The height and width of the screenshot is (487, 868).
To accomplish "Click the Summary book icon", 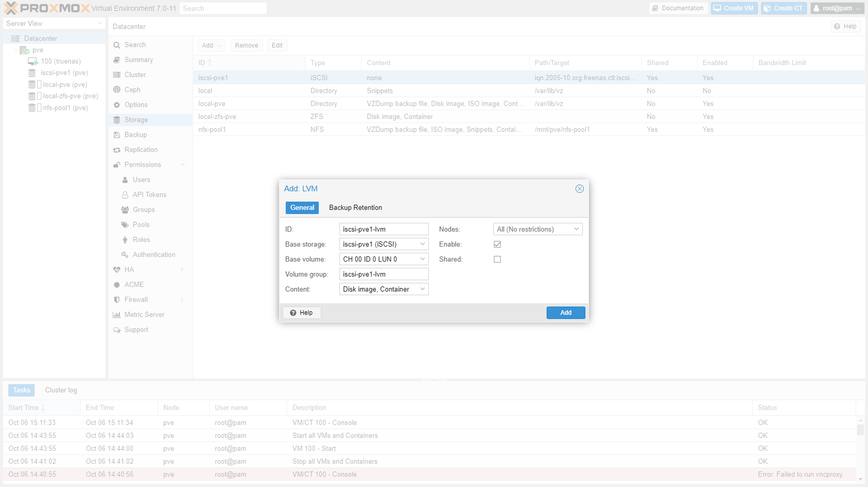I will pos(117,60).
